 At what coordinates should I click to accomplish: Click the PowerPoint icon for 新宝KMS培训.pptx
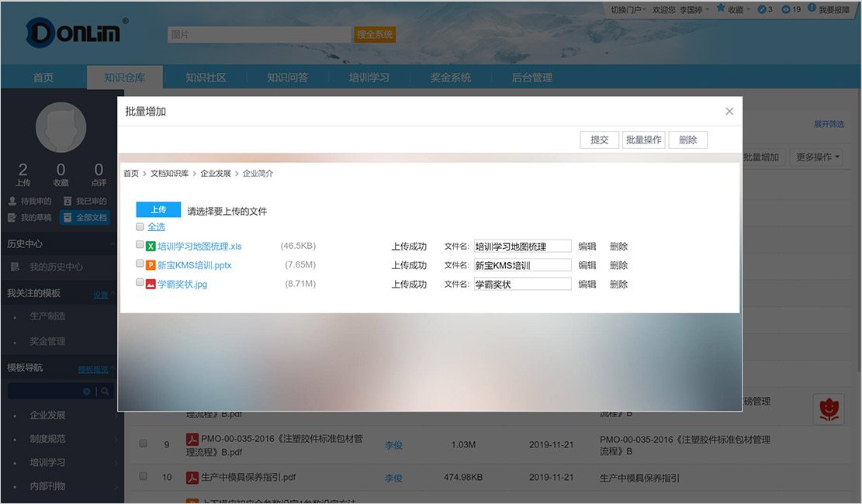tap(151, 265)
